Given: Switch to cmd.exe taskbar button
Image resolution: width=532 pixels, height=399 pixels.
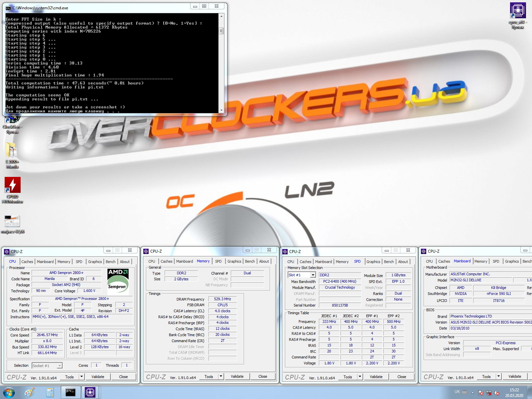Looking at the screenshot, I should pyautogui.click(x=70, y=392).
